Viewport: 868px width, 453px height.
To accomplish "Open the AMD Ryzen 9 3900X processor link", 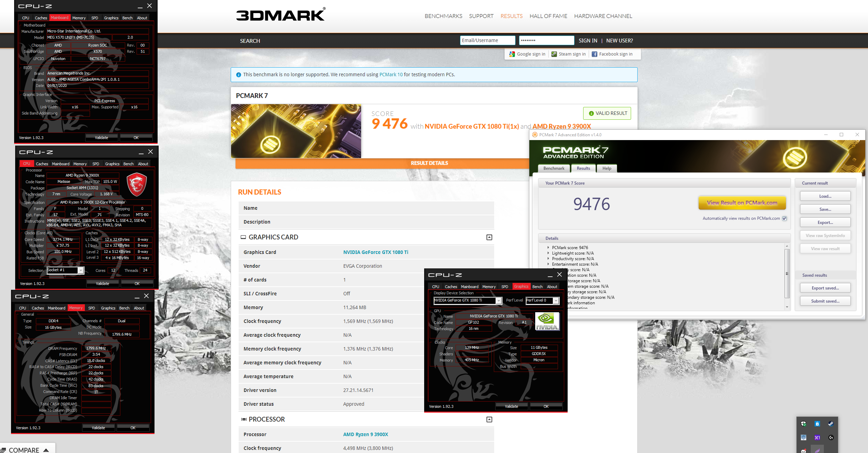I will [x=366, y=434].
